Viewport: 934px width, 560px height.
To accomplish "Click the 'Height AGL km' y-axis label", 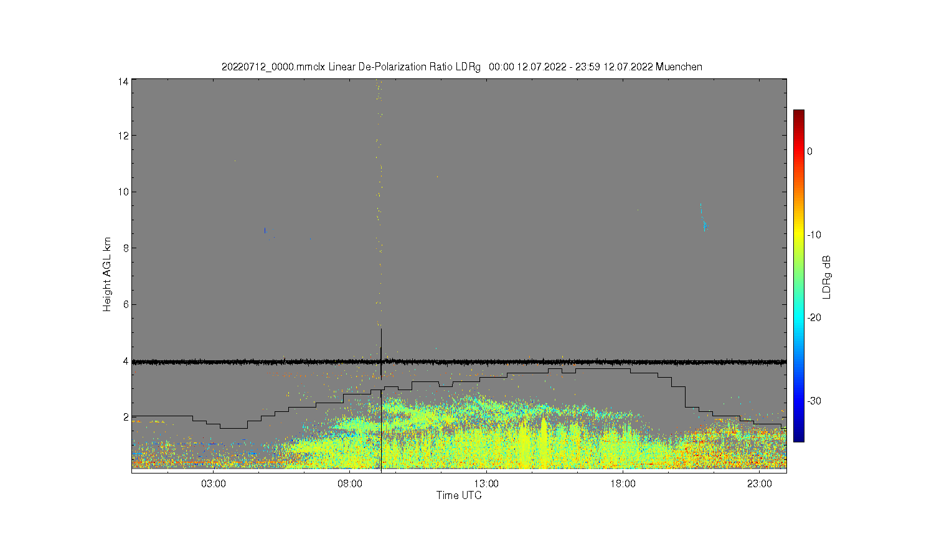I will click(x=107, y=274).
